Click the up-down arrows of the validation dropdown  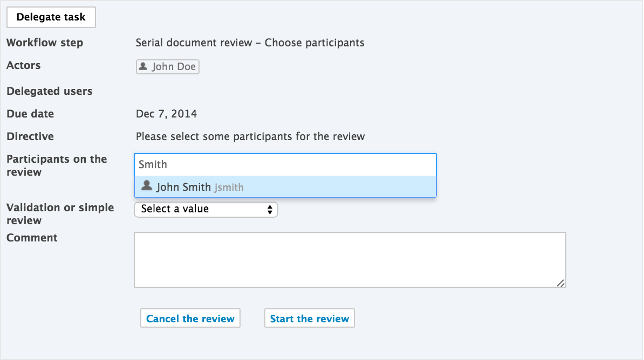[x=270, y=209]
